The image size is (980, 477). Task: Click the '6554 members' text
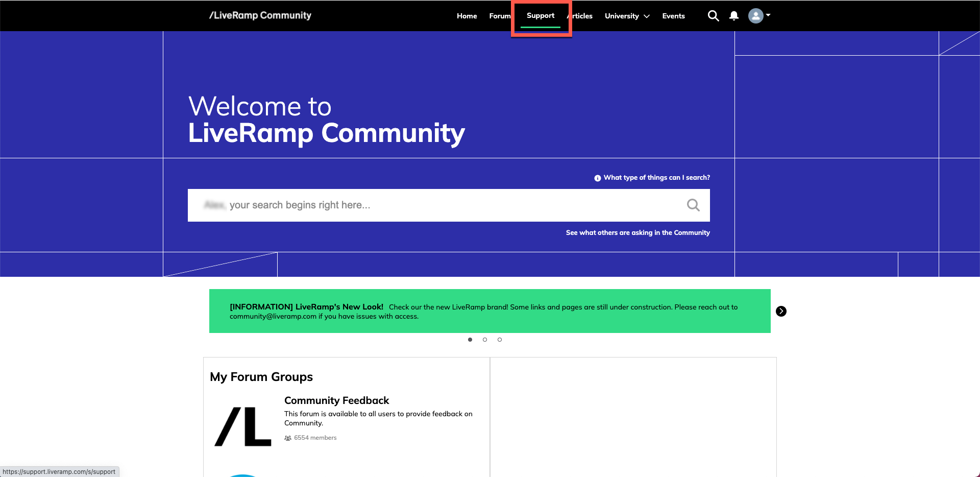[x=315, y=438]
